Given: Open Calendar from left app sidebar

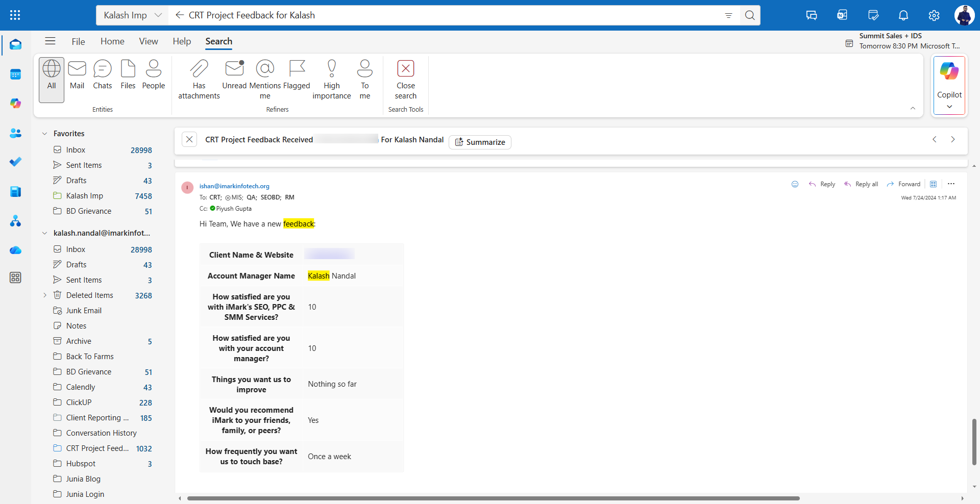Looking at the screenshot, I should pos(15,74).
